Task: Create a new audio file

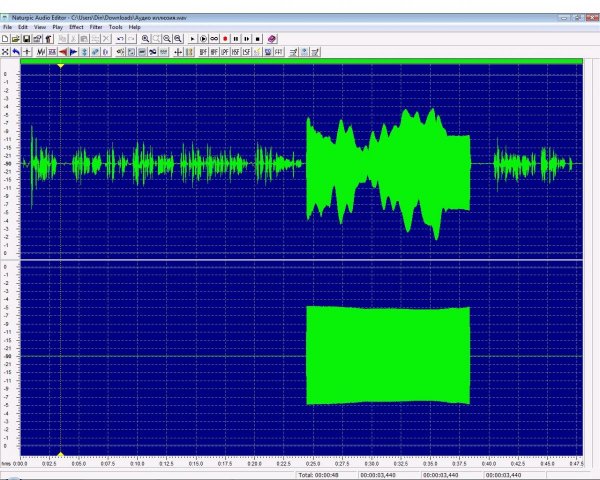Action: point(5,39)
